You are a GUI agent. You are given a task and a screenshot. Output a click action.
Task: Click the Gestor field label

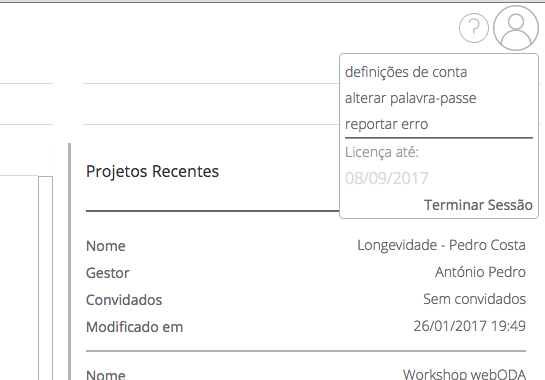(107, 273)
